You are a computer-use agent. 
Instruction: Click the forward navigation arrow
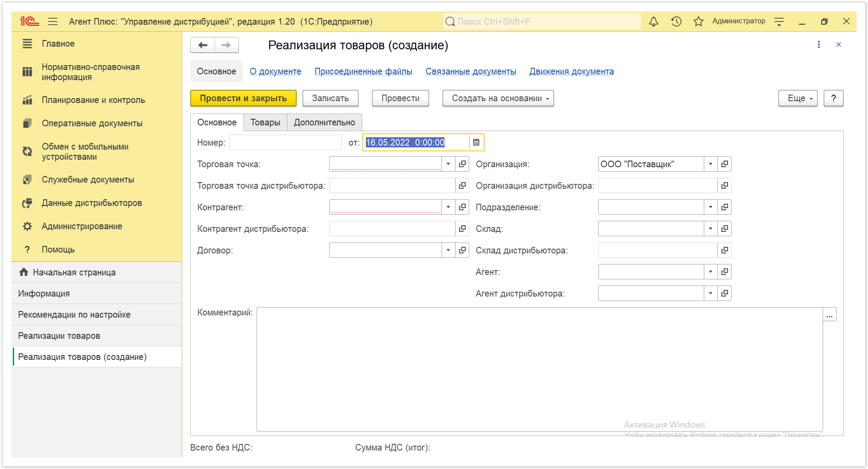point(226,45)
